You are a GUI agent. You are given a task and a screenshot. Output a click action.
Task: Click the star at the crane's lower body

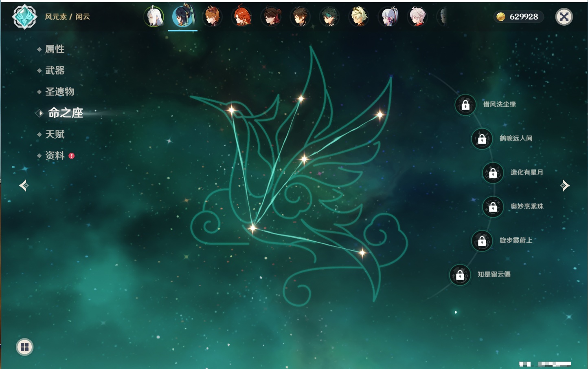[252, 228]
